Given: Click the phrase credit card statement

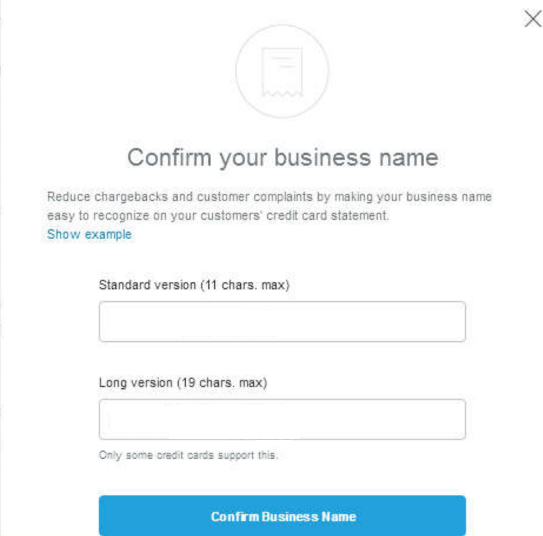Looking at the screenshot, I should pyautogui.click(x=328, y=216).
